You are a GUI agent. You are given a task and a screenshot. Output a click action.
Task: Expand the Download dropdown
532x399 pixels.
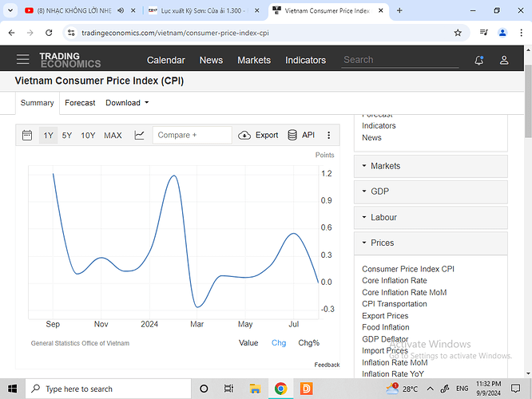(127, 103)
